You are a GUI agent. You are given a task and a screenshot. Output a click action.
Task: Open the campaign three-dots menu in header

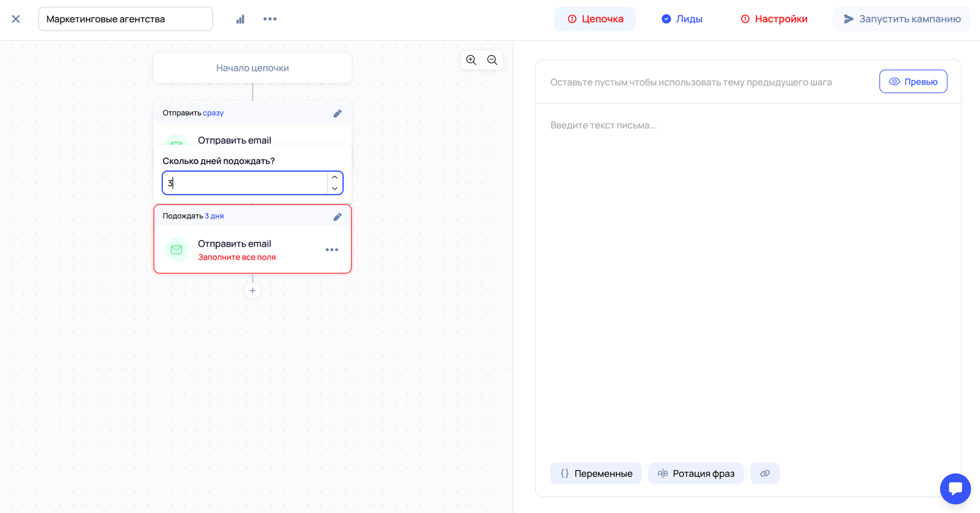270,19
